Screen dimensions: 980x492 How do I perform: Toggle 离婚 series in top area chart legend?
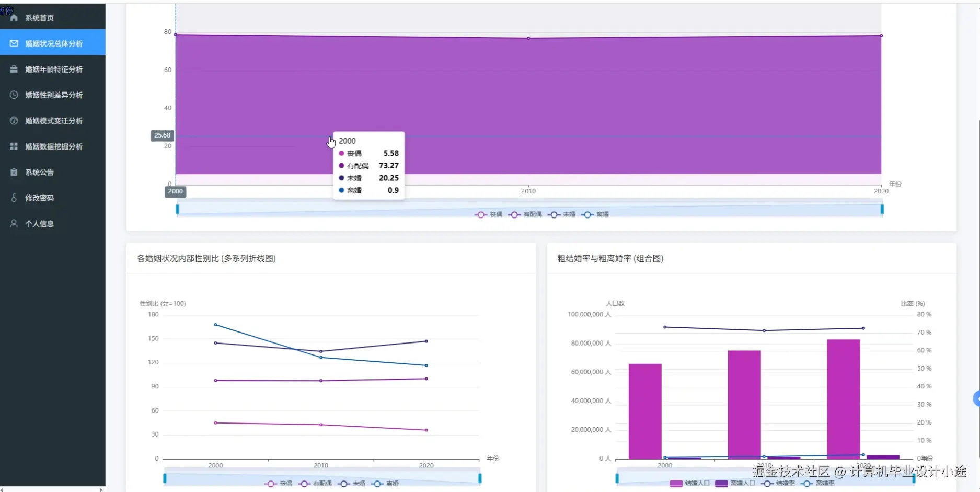[x=595, y=214]
